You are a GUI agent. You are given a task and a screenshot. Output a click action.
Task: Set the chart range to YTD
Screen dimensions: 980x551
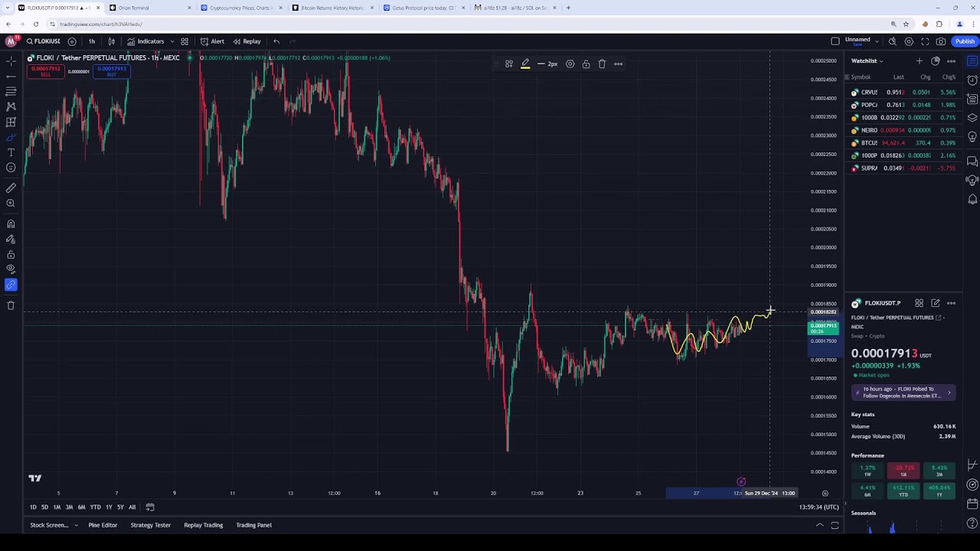click(95, 507)
